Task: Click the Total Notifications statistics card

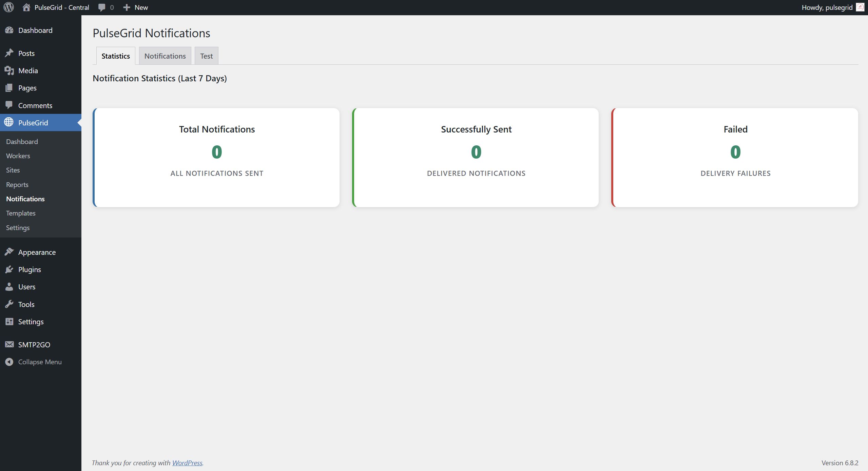Action: point(216,158)
